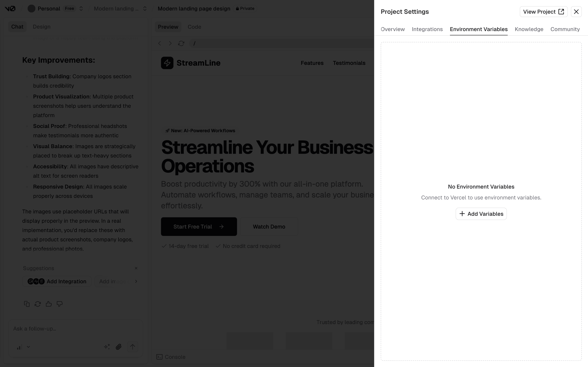Click the View Project button
This screenshot has height=367, width=588.
(x=543, y=12)
